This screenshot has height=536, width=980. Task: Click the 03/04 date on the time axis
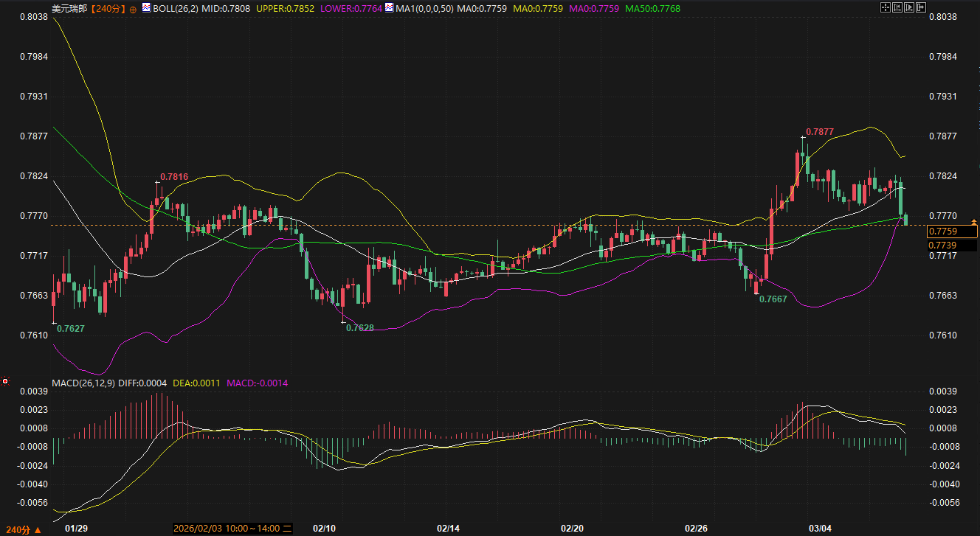(x=820, y=529)
